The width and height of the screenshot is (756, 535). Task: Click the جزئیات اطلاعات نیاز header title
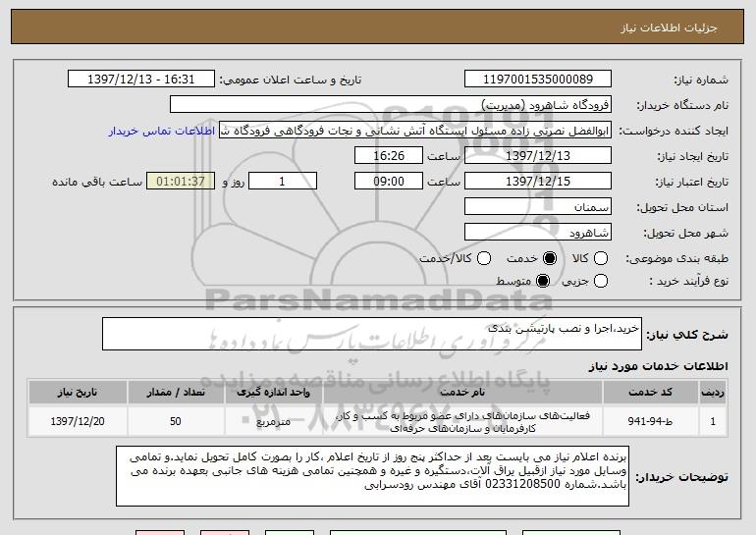click(669, 27)
